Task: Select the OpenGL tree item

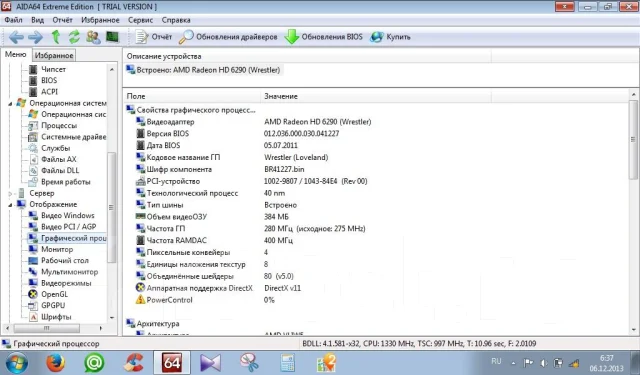Action: [48, 294]
